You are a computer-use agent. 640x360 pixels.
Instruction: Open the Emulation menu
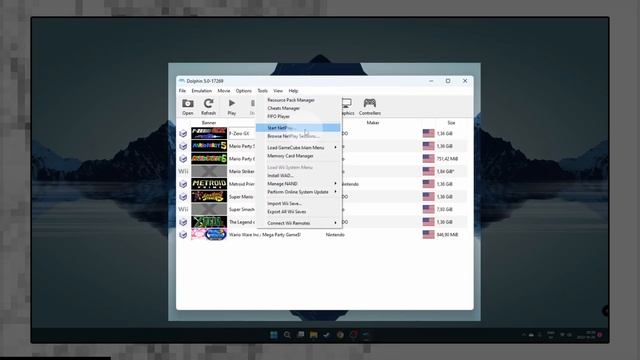pyautogui.click(x=202, y=91)
